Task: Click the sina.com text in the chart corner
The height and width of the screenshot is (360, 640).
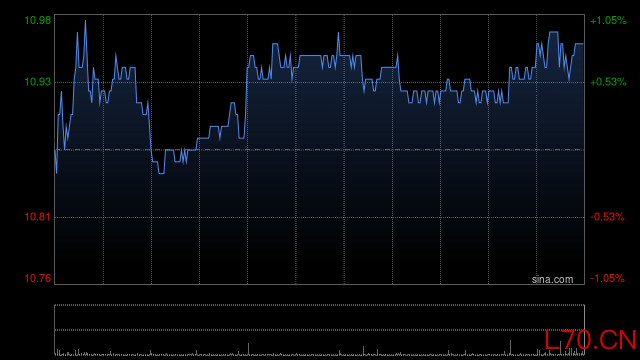Action: pyautogui.click(x=552, y=280)
